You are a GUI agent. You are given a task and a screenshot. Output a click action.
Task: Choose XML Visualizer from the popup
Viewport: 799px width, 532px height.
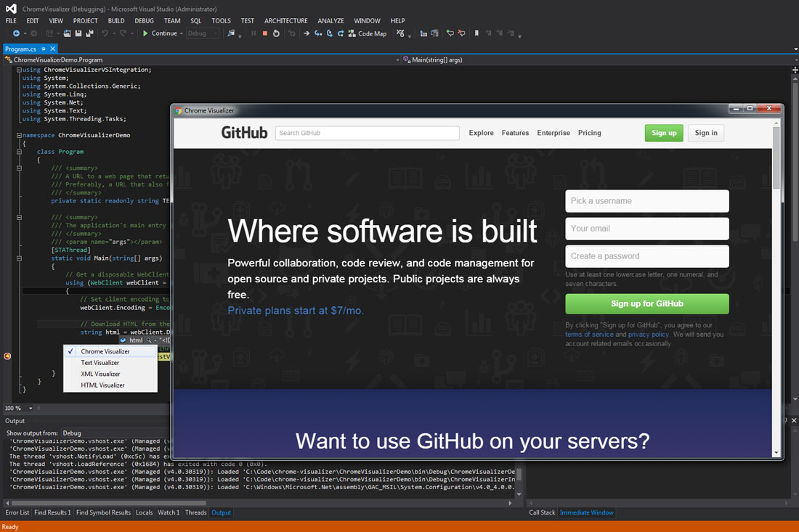110,374
